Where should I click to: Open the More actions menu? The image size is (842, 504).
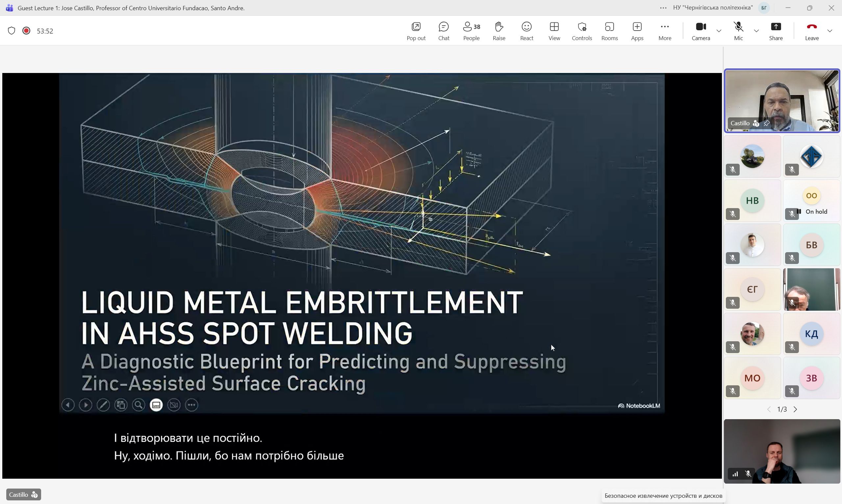tap(664, 31)
